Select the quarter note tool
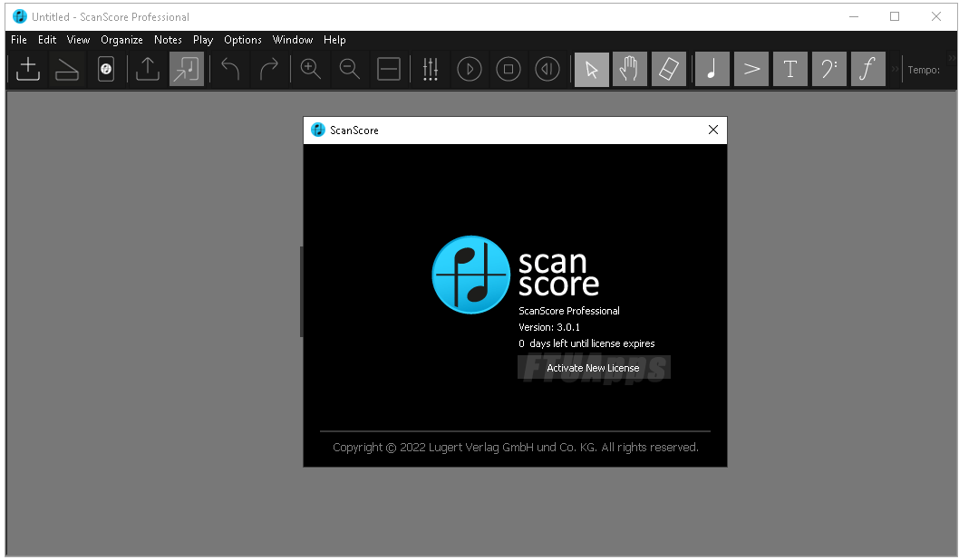Viewport: 959px width, 560px height. (x=712, y=69)
